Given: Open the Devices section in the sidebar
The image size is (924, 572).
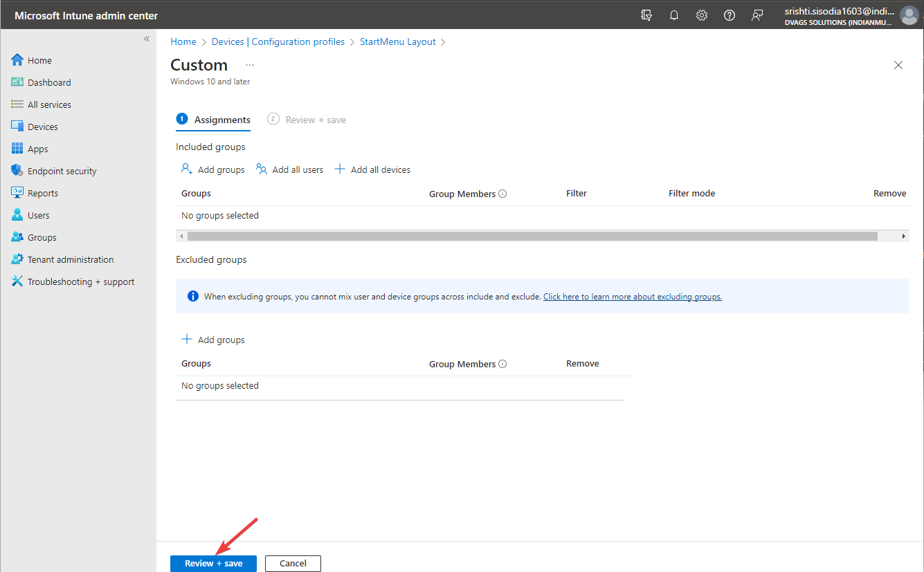Looking at the screenshot, I should [x=43, y=126].
